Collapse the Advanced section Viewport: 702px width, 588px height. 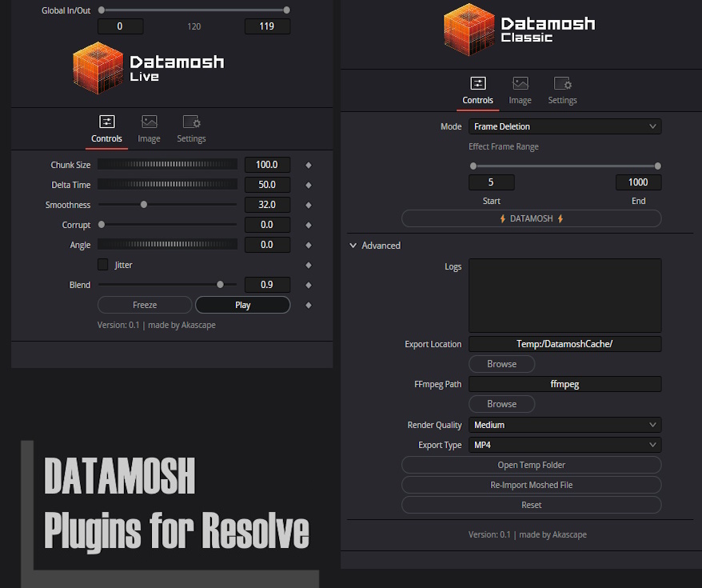coord(353,246)
